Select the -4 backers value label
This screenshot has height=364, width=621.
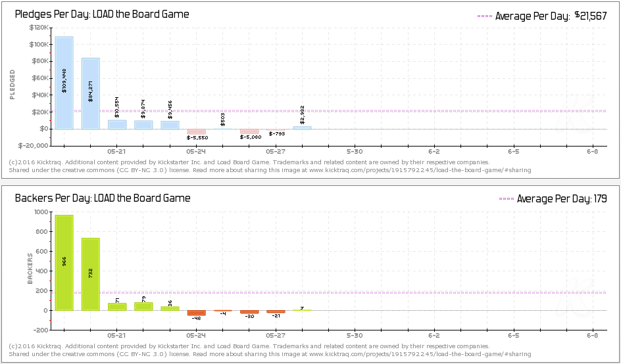point(223,314)
